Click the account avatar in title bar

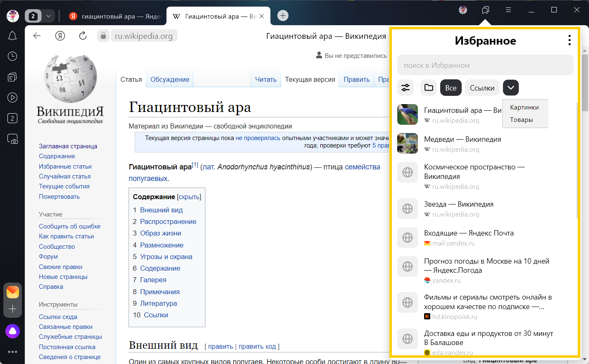pyautogui.click(x=463, y=10)
